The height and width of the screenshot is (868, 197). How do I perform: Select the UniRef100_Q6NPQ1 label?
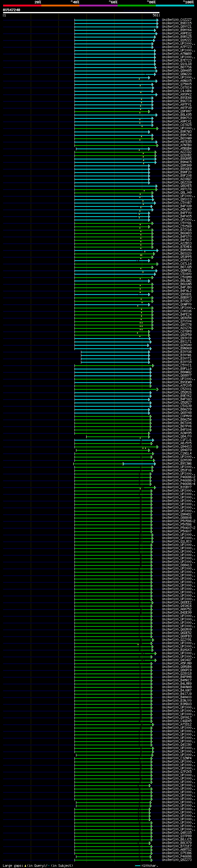(x=177, y=271)
